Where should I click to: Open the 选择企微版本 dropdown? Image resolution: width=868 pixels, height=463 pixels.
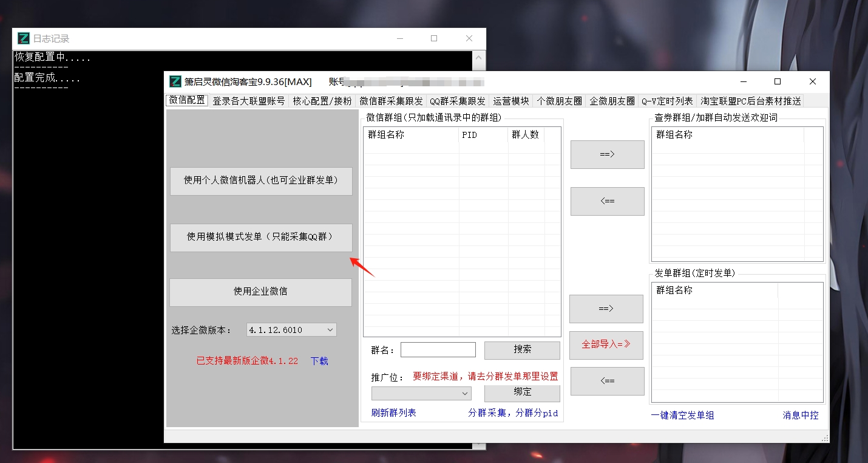[x=291, y=330]
